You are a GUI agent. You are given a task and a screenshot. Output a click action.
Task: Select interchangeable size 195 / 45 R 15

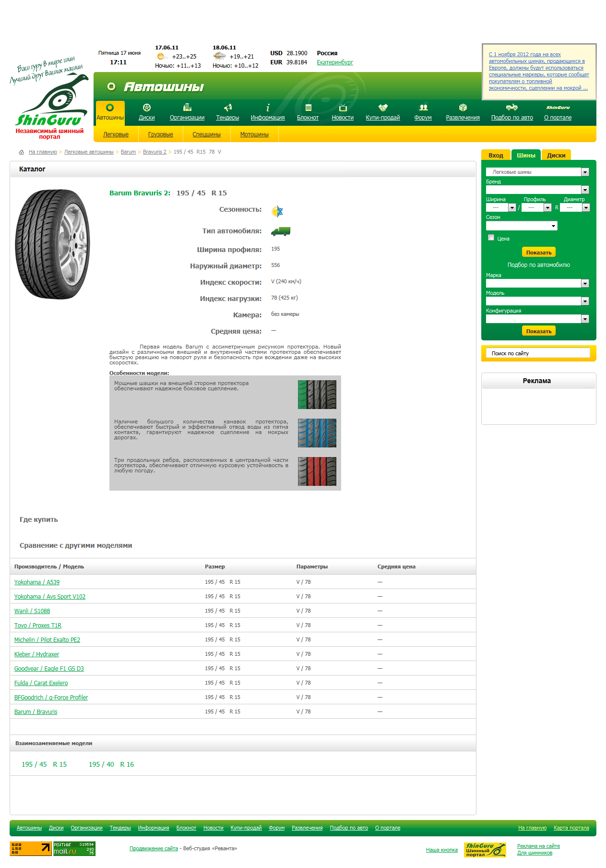(x=44, y=764)
